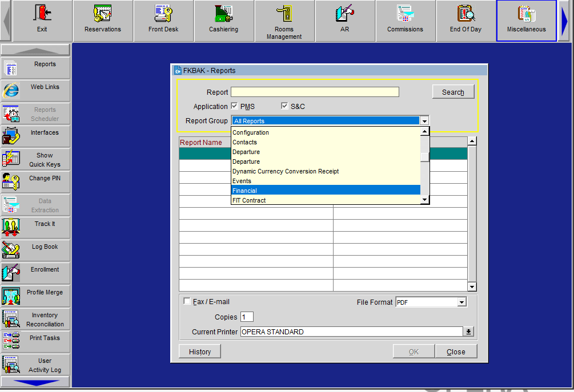Expand the File Format PDF dropdown

[x=462, y=302]
